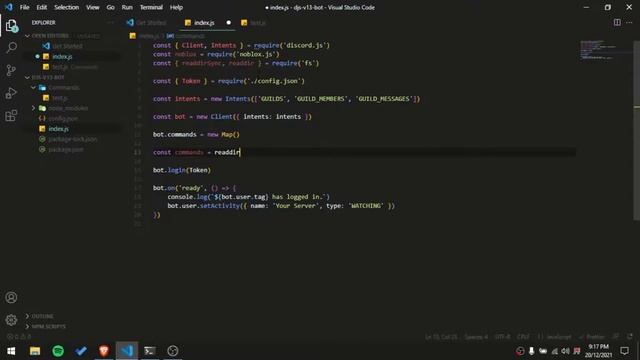Click the status bar errors and warnings indicator
This screenshot has height=360, width=640.
(x=19, y=337)
